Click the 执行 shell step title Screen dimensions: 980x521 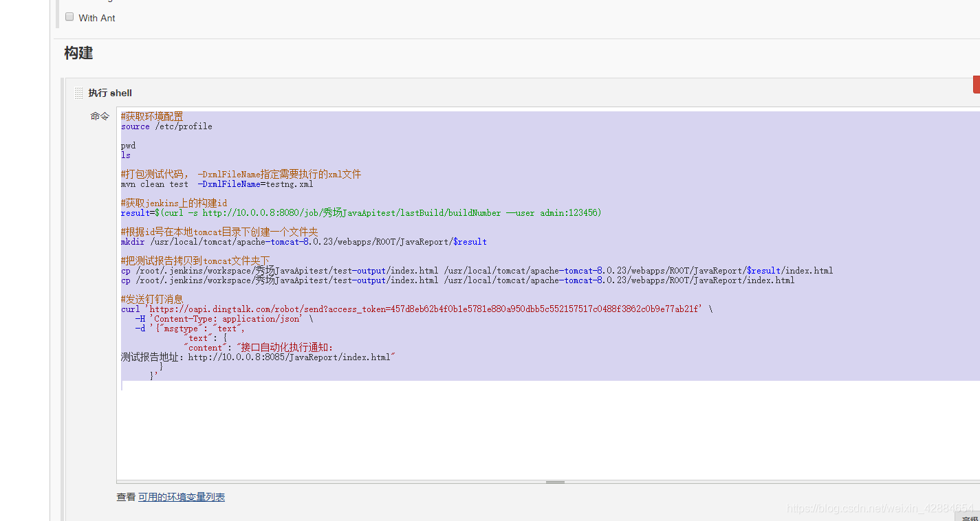pyautogui.click(x=110, y=93)
